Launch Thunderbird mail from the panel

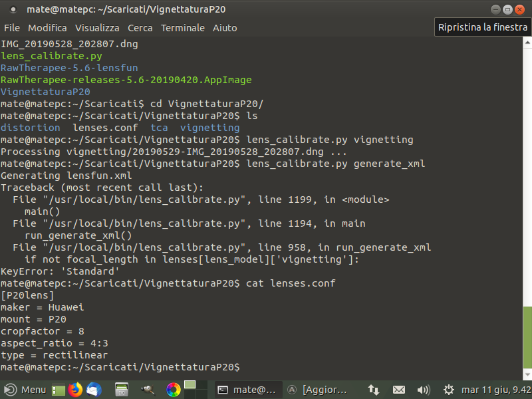pyautogui.click(x=93, y=390)
